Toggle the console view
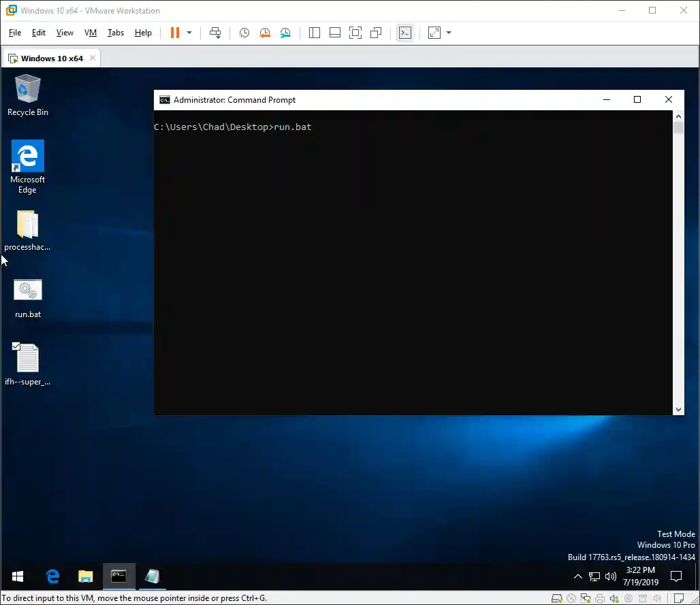Image resolution: width=700 pixels, height=605 pixels. pos(405,32)
